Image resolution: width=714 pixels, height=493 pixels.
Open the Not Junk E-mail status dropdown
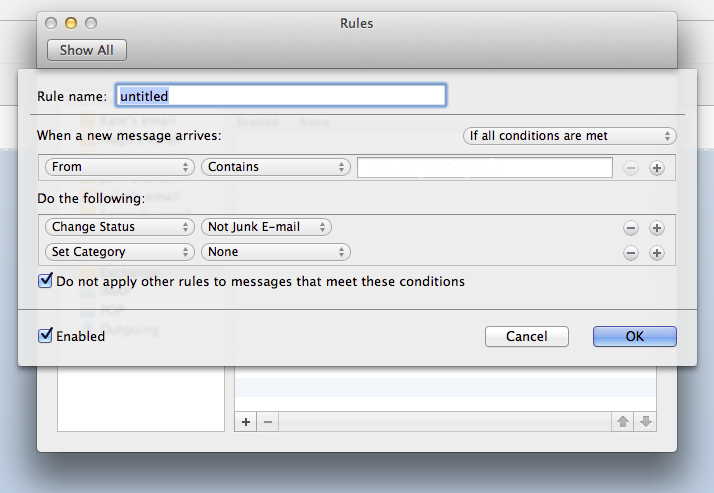click(266, 227)
